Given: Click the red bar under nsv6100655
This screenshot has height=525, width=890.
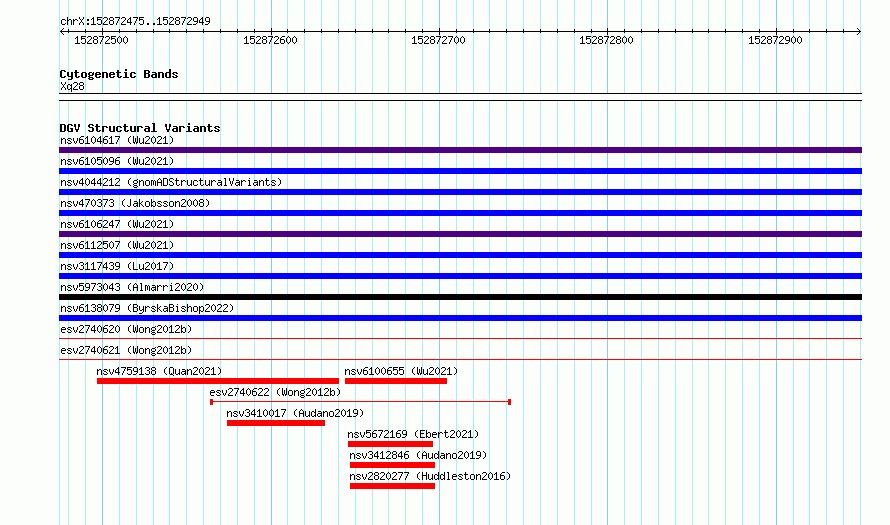Looking at the screenshot, I should [396, 381].
